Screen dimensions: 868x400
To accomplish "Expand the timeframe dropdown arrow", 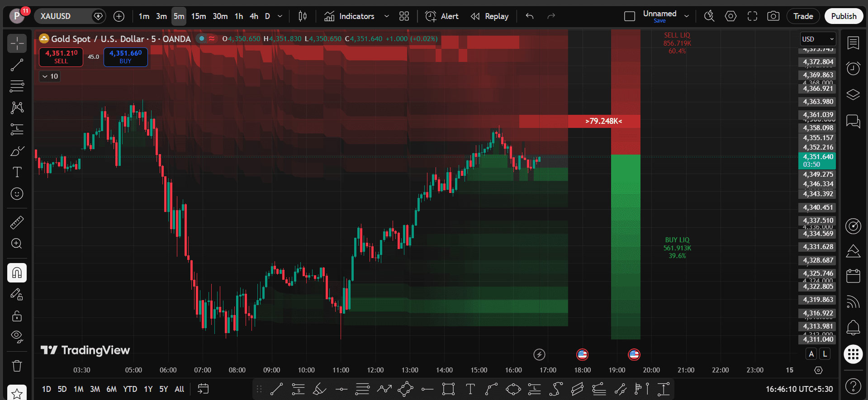I will coord(280,16).
